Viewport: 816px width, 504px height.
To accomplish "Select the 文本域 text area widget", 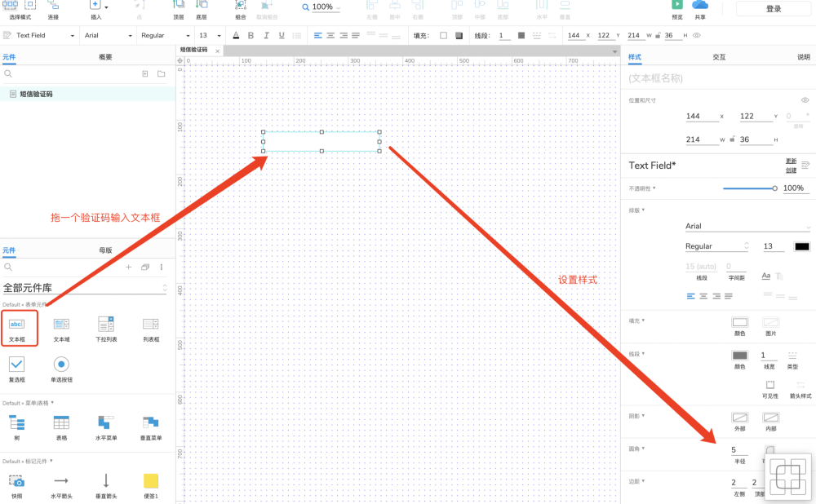I will point(61,329).
